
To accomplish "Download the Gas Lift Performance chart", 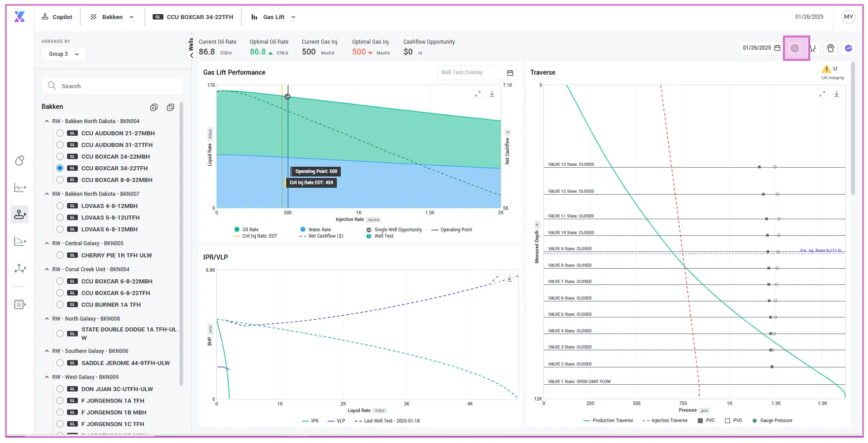I will [x=492, y=94].
